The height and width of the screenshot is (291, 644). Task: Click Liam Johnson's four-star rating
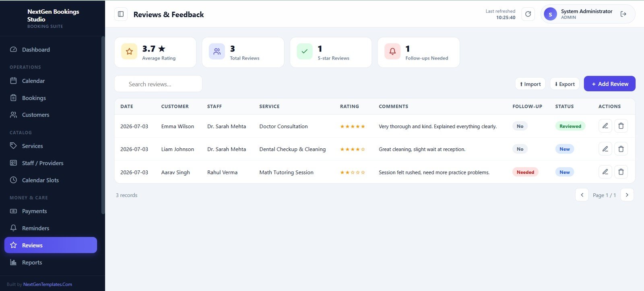[353, 149]
